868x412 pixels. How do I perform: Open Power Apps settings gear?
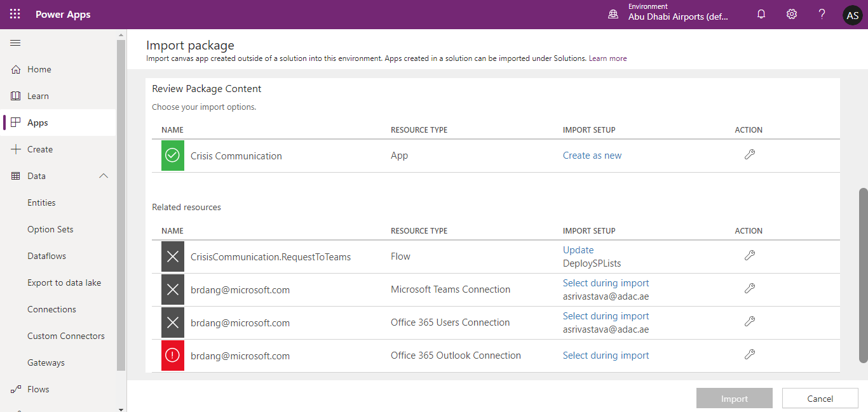[791, 14]
